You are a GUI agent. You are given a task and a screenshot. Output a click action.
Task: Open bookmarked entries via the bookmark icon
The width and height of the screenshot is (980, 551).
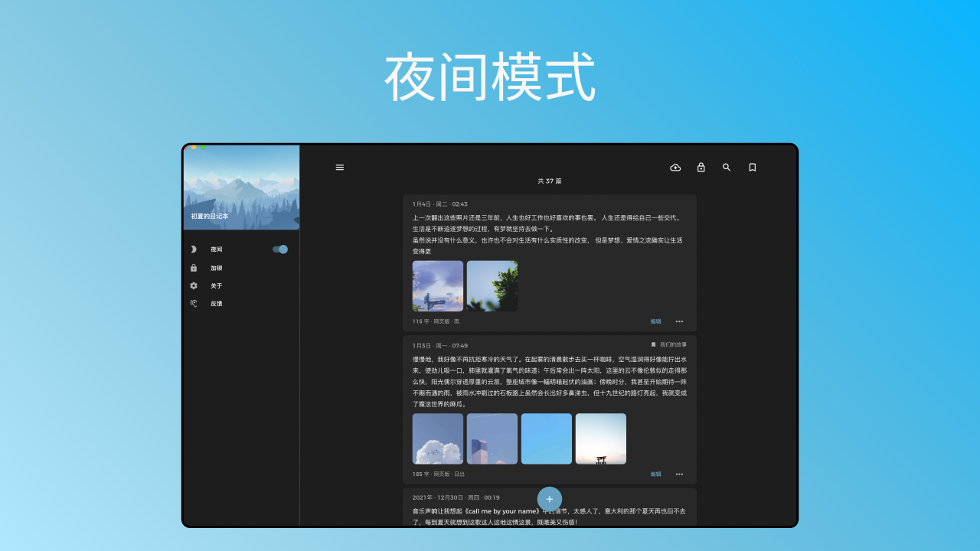click(x=752, y=167)
